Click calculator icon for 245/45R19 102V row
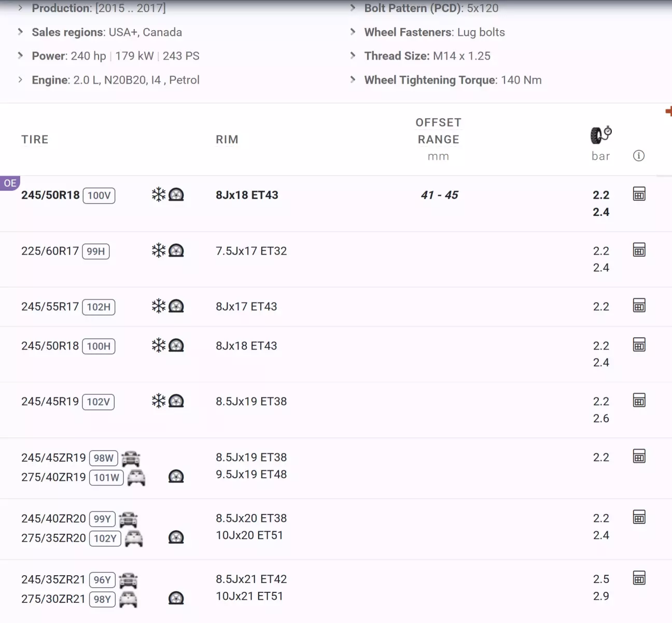 [639, 400]
